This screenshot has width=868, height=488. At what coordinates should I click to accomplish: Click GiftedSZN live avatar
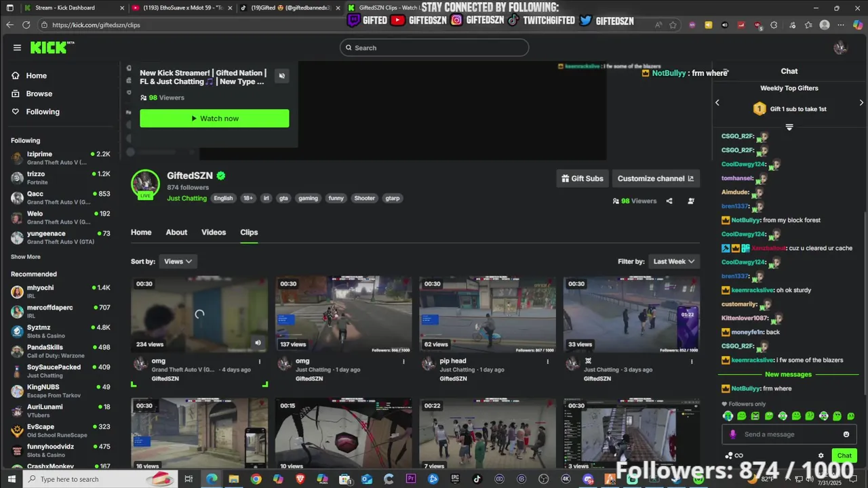point(145,184)
